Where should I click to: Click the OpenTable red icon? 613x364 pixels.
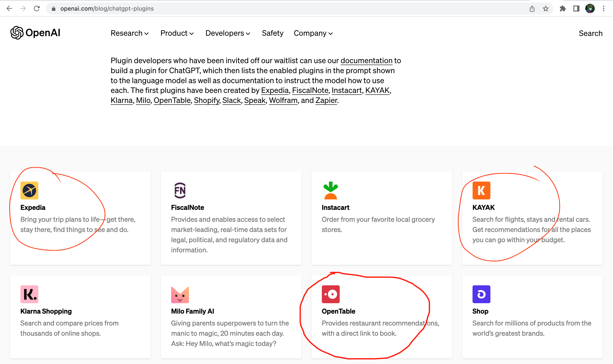click(331, 294)
